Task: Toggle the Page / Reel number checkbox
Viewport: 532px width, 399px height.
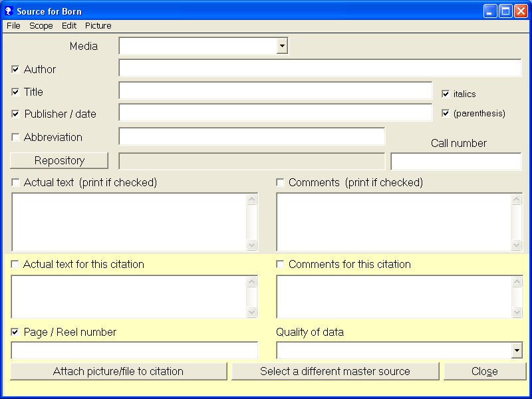Action: coord(15,332)
